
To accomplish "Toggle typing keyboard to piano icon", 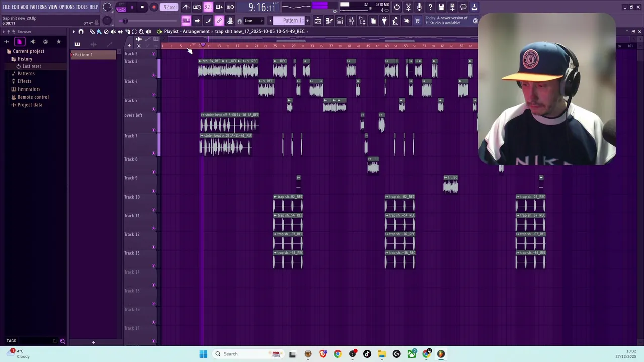I will tap(186, 21).
